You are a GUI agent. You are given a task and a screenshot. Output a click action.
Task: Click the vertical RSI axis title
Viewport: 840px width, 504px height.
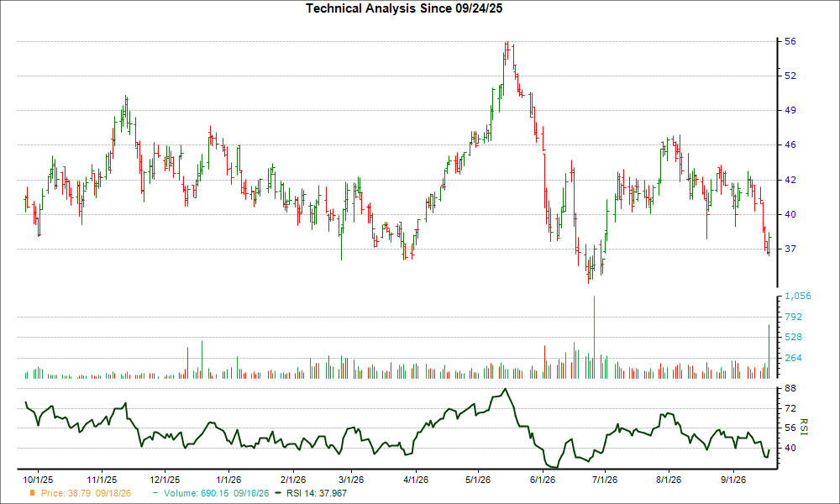tap(803, 427)
